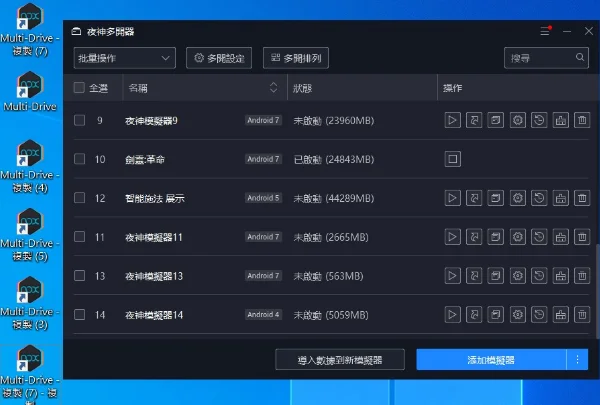Delete the 智能施法 展示 instance
Screen dimensions: 600x405
coord(582,198)
